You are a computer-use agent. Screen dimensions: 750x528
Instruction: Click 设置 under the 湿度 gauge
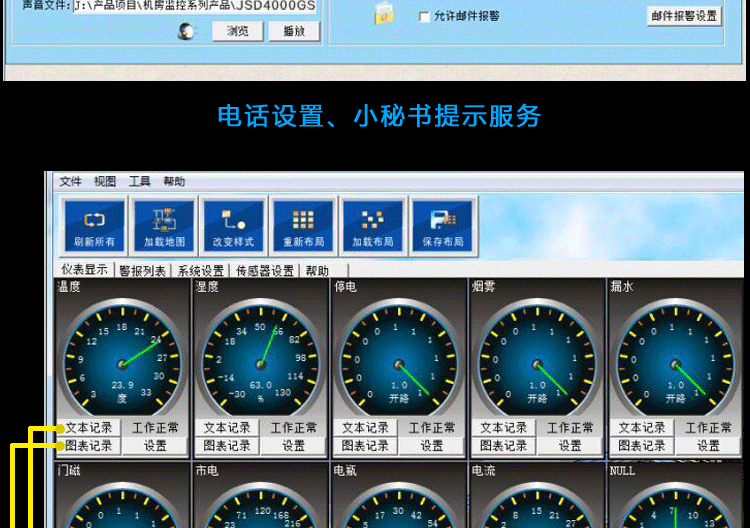click(x=293, y=446)
